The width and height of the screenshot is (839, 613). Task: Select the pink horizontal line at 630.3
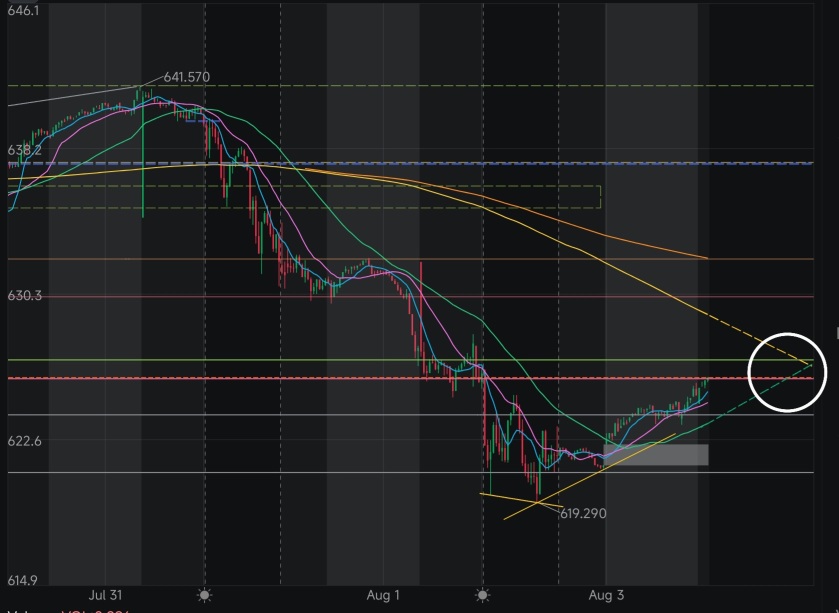click(x=410, y=296)
